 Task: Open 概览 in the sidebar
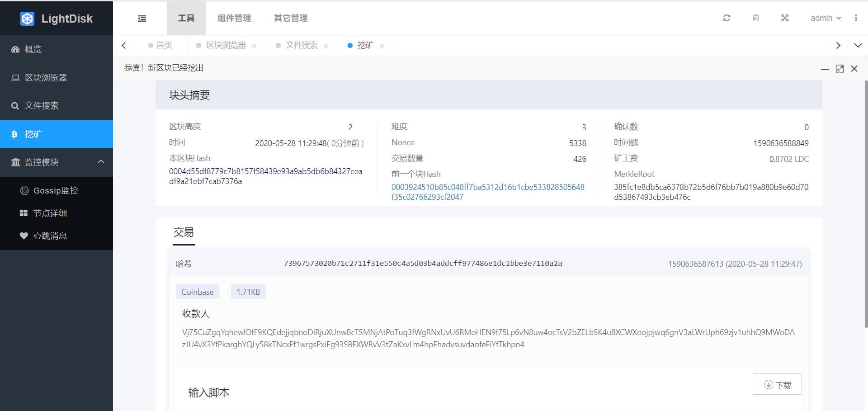tap(57, 49)
